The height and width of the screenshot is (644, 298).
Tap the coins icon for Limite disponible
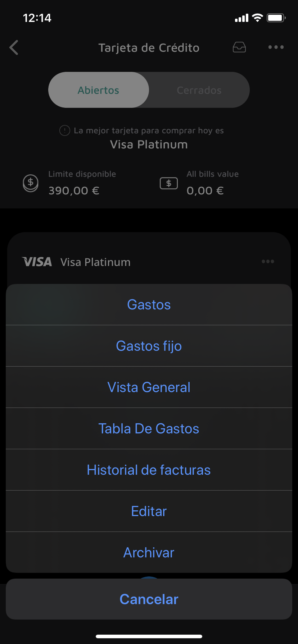click(31, 183)
